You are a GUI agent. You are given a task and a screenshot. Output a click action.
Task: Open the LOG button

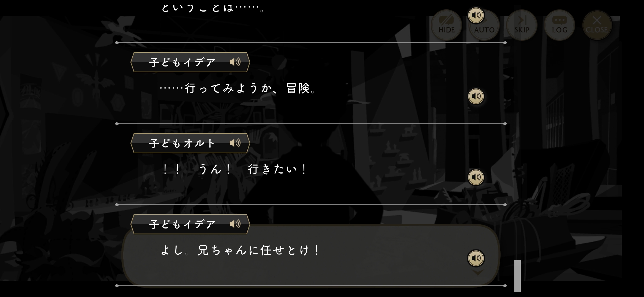560,25
